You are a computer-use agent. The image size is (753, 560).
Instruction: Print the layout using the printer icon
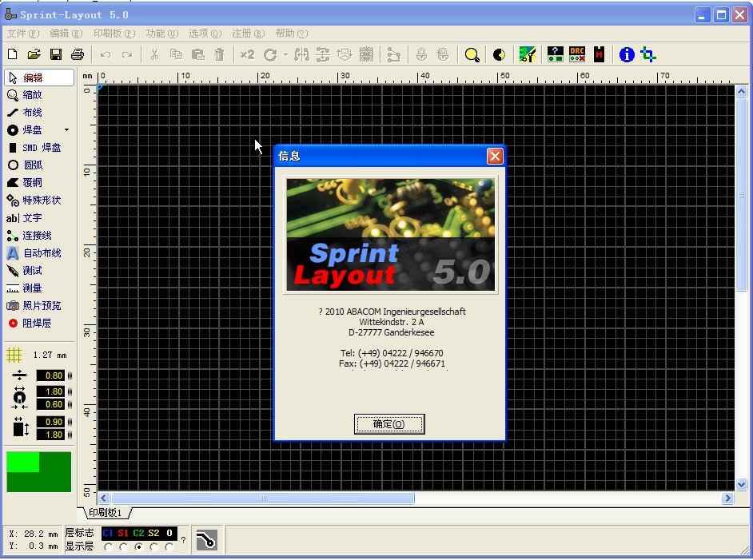78,54
